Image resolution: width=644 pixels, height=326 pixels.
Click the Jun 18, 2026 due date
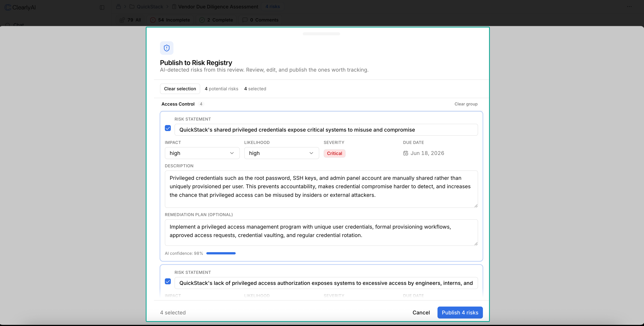[x=427, y=153]
